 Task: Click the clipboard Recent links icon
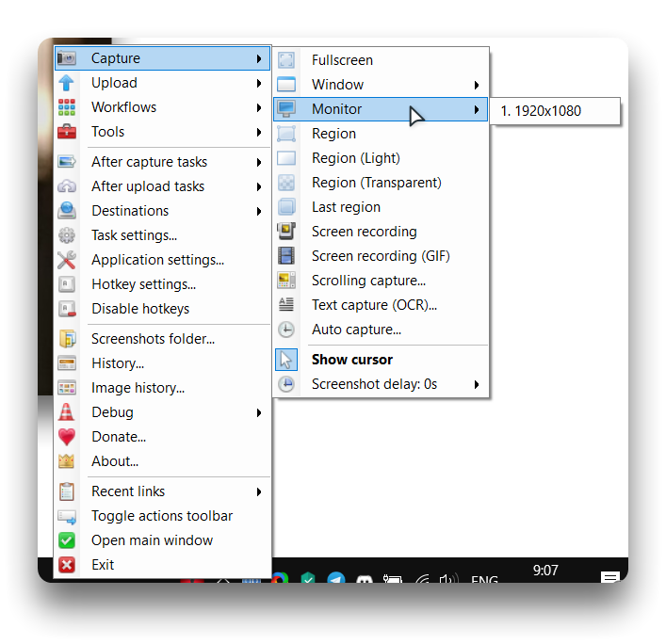click(x=67, y=491)
